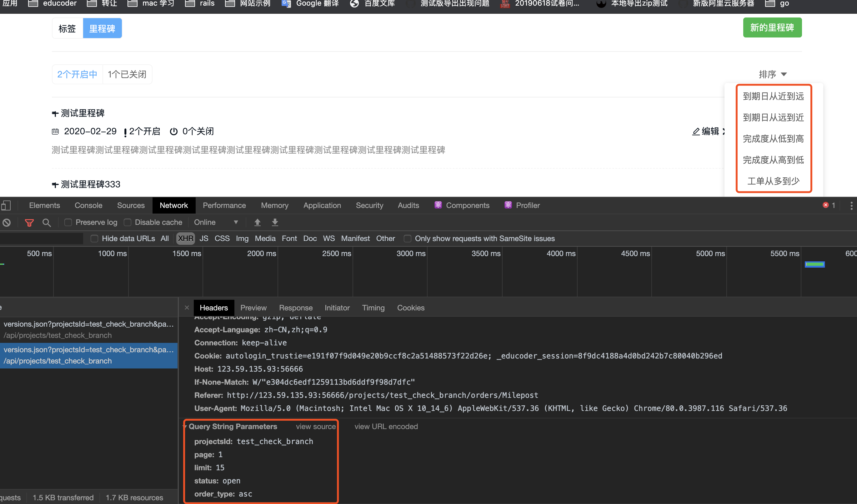Check SameSite issues only checkbox
Image resolution: width=857 pixels, height=504 pixels.
pos(408,239)
